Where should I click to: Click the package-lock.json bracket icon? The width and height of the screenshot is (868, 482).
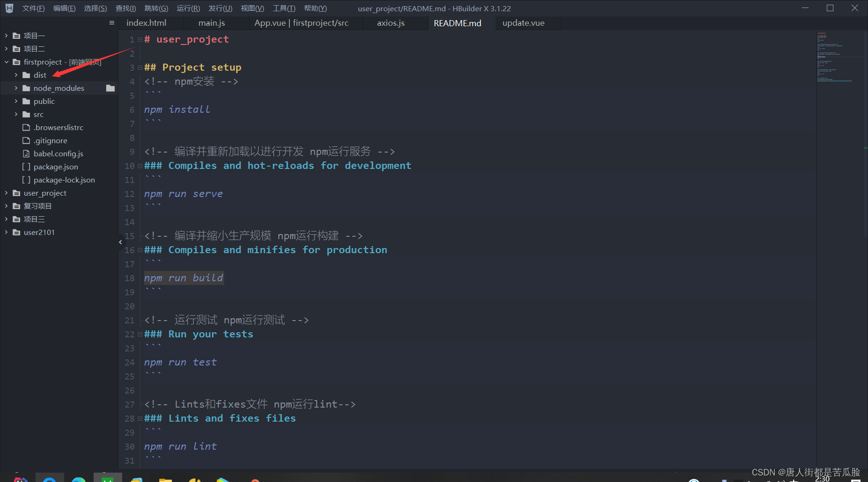[26, 180]
